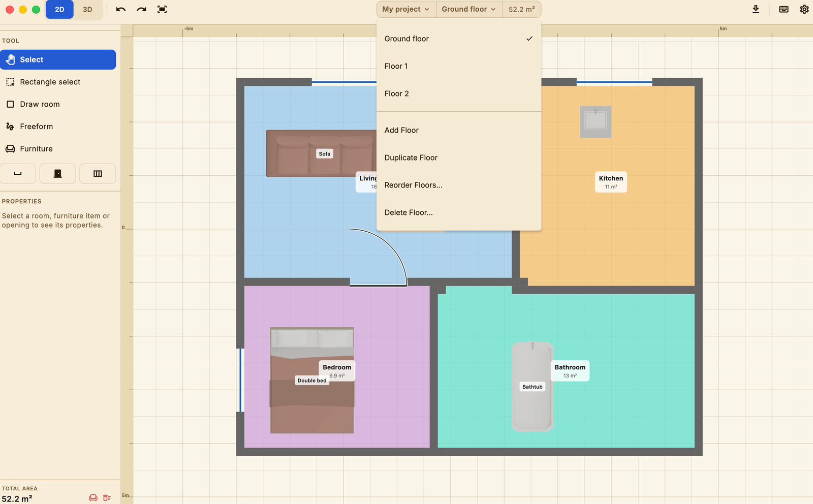Screen dimensions: 813x504
Task: Collapse the Ground floor dropdown
Action: (x=469, y=9)
